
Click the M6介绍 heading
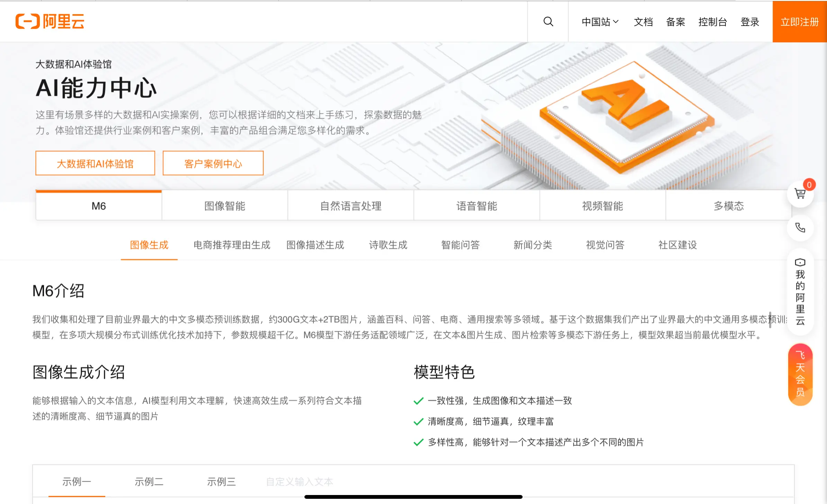coord(58,291)
